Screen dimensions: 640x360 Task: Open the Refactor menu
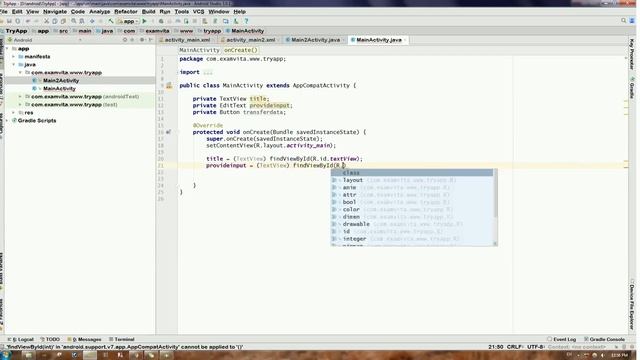tap(126, 12)
